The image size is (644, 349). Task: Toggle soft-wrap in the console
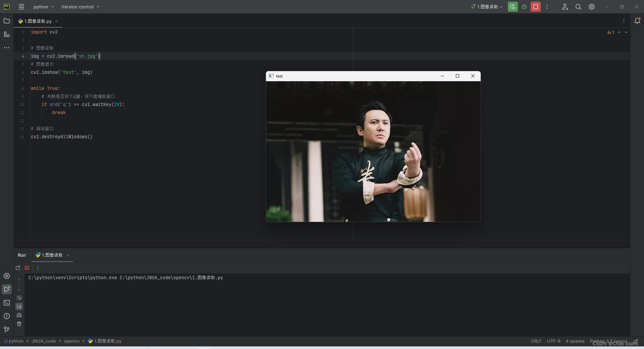(19, 298)
